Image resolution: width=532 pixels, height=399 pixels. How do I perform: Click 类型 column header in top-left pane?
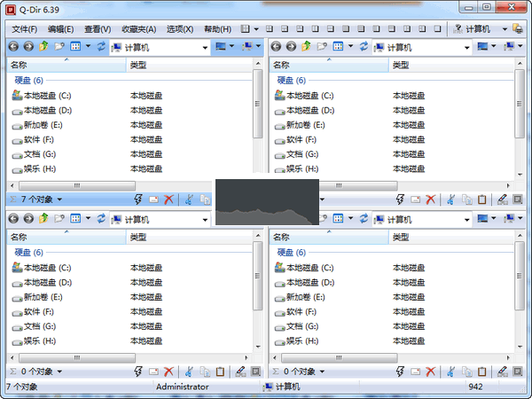pos(138,65)
